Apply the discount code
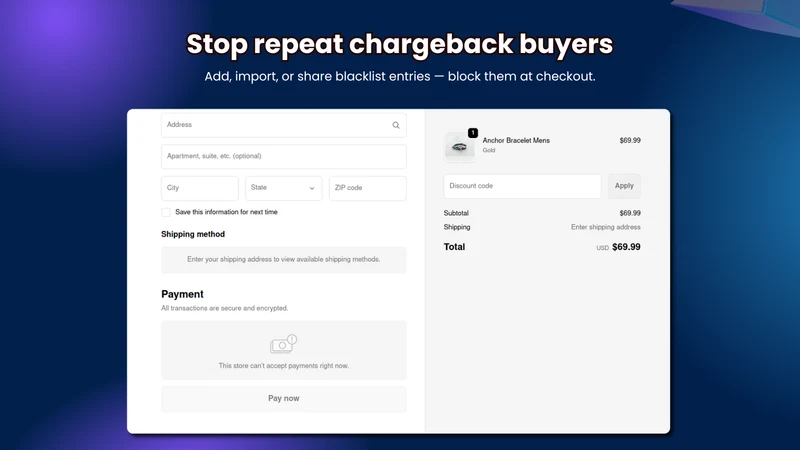Viewport: 800px width, 450px height. (624, 186)
